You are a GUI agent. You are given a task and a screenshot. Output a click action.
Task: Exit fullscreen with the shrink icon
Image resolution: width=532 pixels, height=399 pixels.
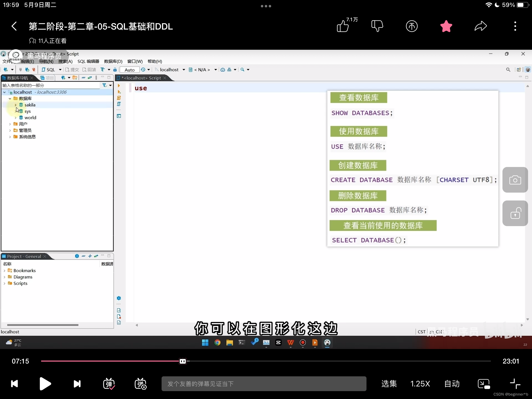click(x=515, y=384)
